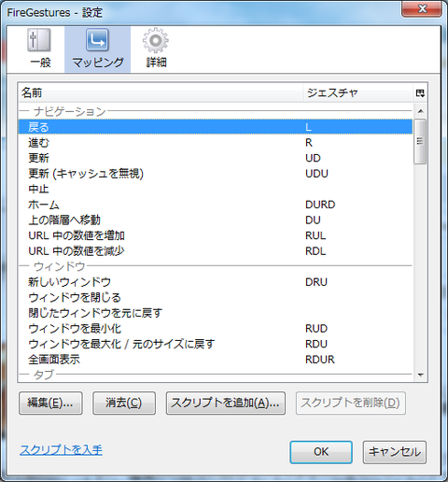Open the column picker icon in list header
The height and width of the screenshot is (482, 448).
tap(420, 92)
